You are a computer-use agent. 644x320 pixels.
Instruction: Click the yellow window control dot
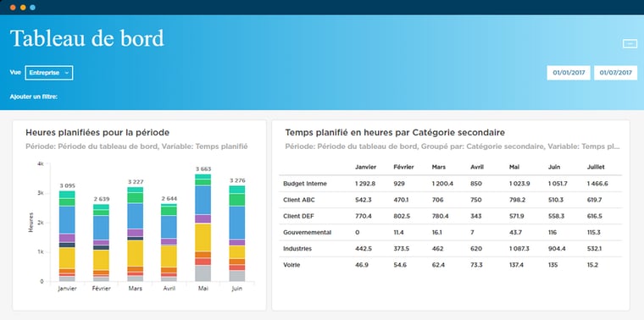(23, 8)
